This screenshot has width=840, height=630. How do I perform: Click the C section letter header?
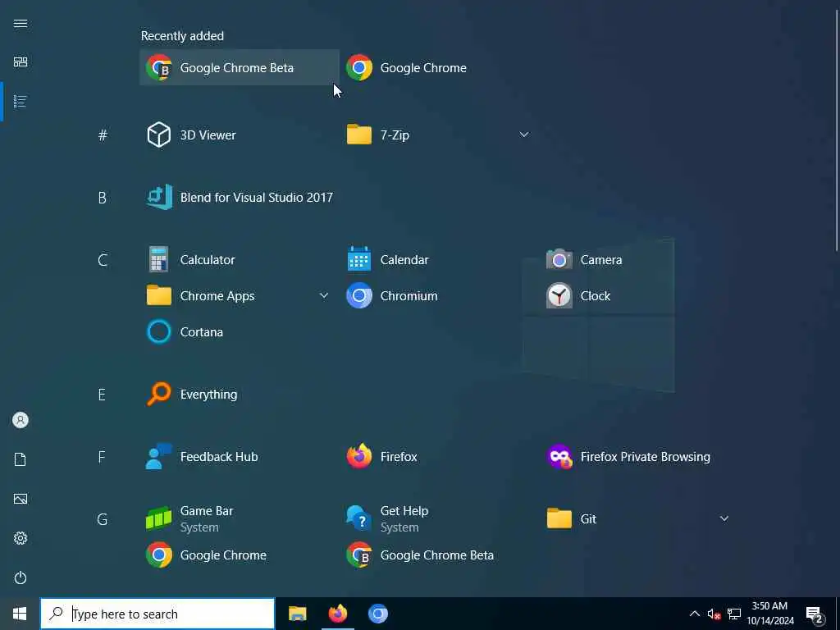(x=103, y=260)
